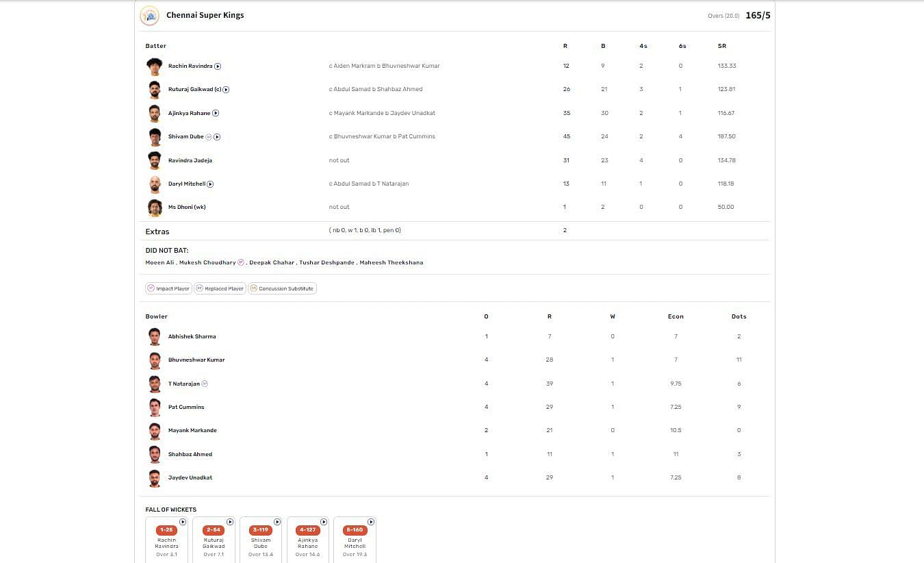Play video on 5-160 Daryl Mitchell card

pyautogui.click(x=371, y=522)
